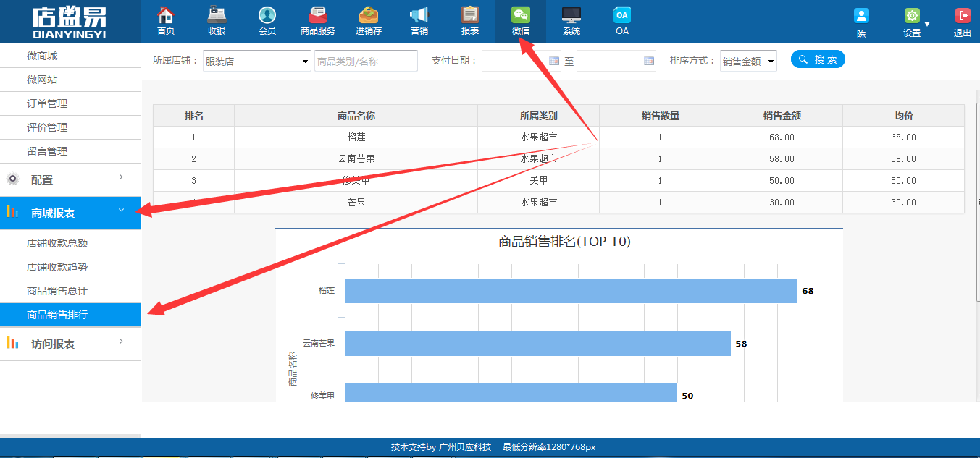
Task: Click the 销售金额 column header
Action: [782, 116]
